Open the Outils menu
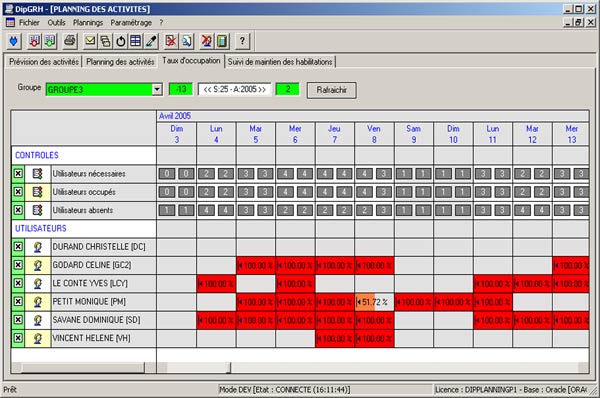600x398 pixels. pos(56,23)
